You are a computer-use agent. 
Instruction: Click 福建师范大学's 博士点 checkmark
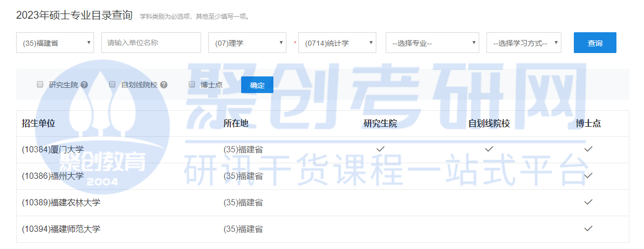588,229
